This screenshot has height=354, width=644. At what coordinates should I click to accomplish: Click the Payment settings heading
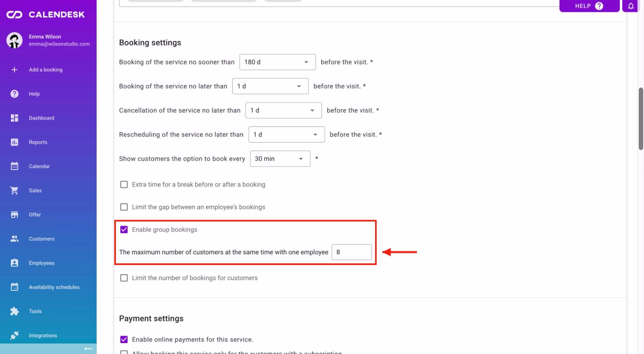pos(151,319)
